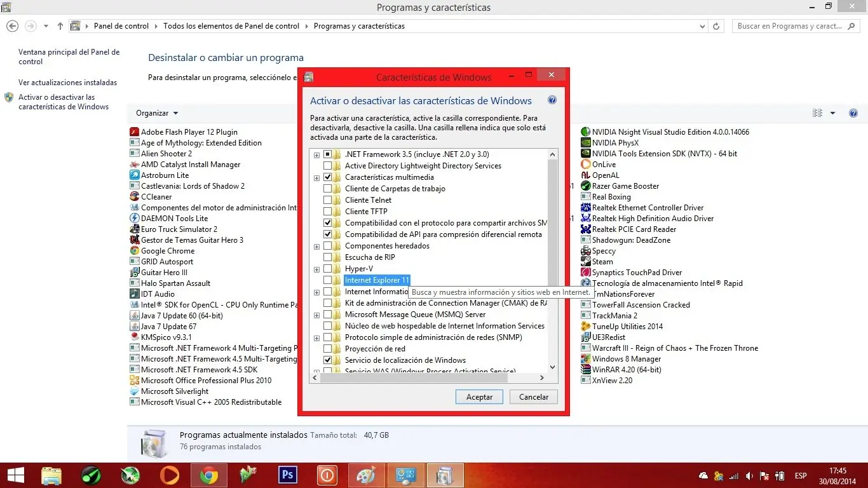Image resolution: width=868 pixels, height=488 pixels.
Task: Click the OpenAL program icon
Action: tap(586, 175)
